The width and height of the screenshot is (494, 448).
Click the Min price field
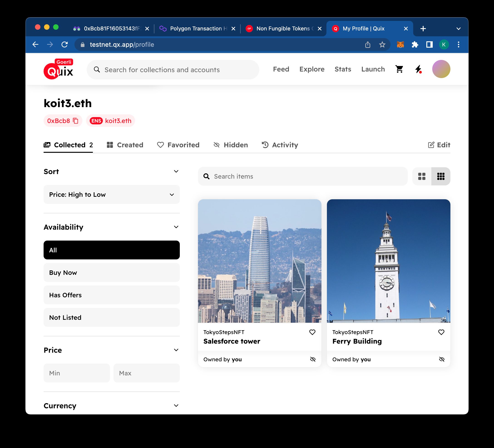click(x=77, y=373)
